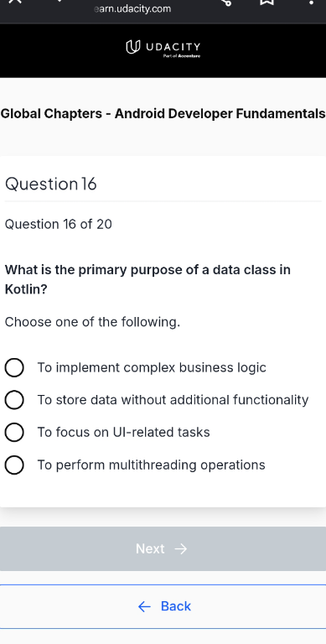Click the right arrow icon inside Next
326x644 pixels.
[x=181, y=549]
